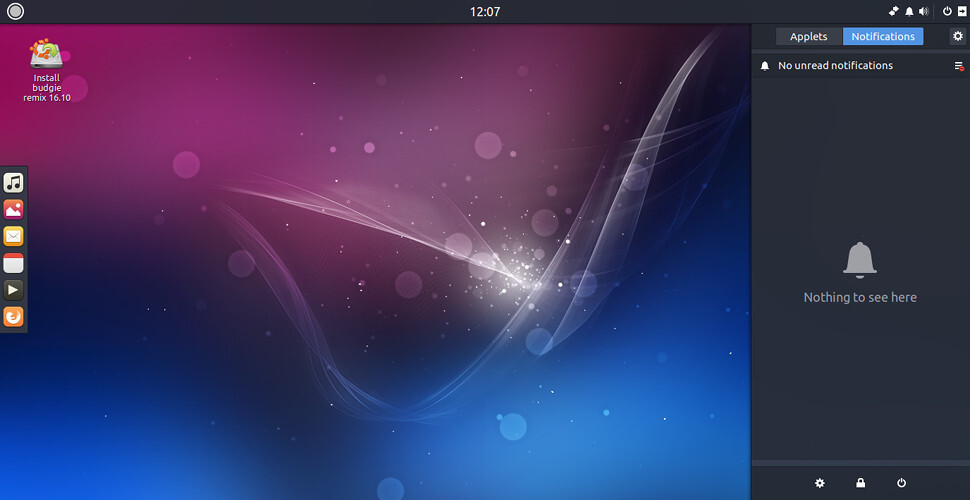Open the Budgie menu button in top panel
Screen dimensions: 970x500
15,11
